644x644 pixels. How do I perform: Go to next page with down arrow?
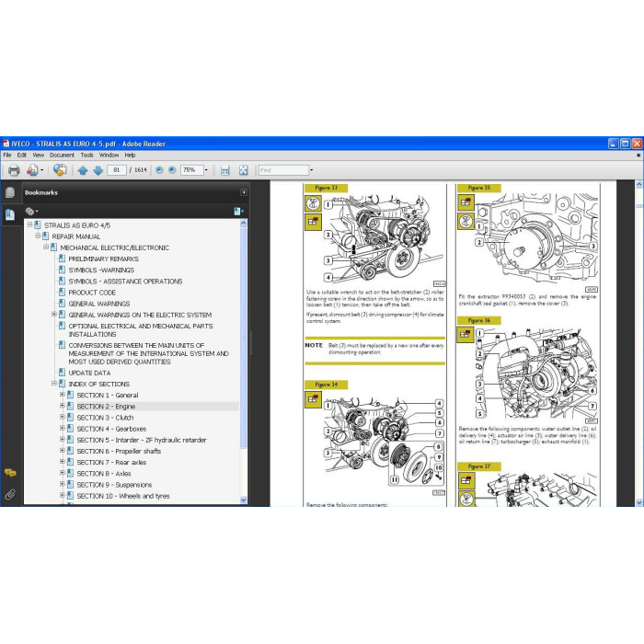(98, 170)
